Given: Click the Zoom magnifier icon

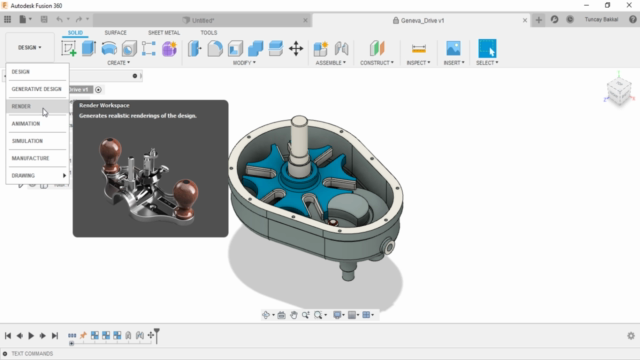Looking at the screenshot, I should pos(306,315).
